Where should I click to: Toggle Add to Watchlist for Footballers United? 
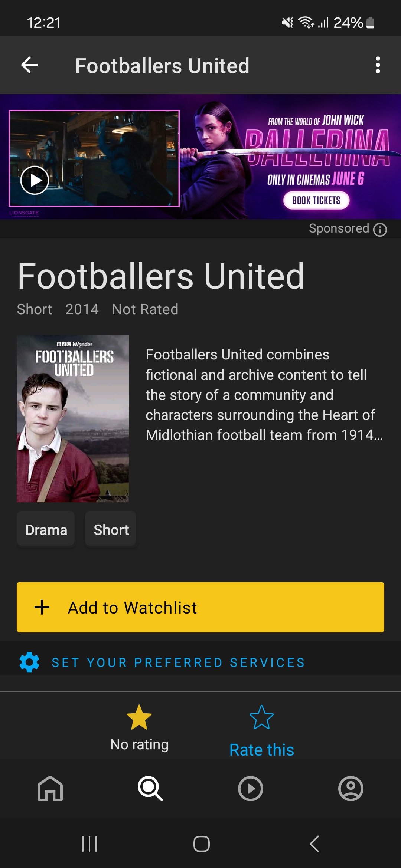click(x=200, y=607)
